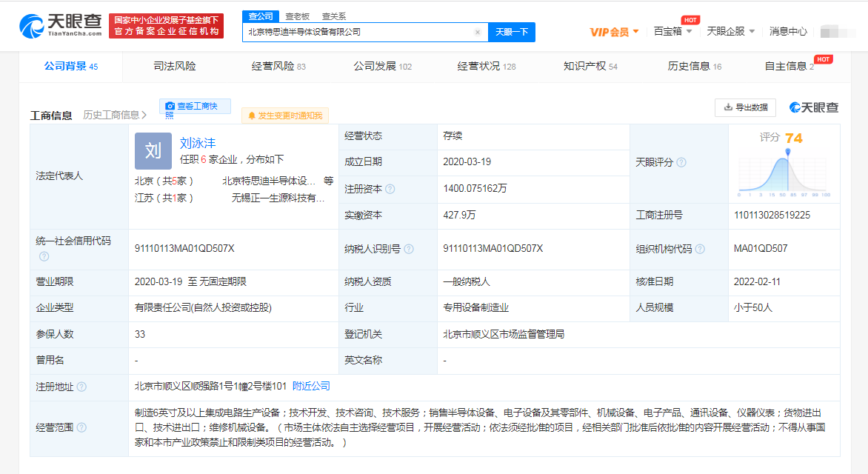Click 北京（共5家）
This screenshot has width=868, height=474.
coord(164,181)
